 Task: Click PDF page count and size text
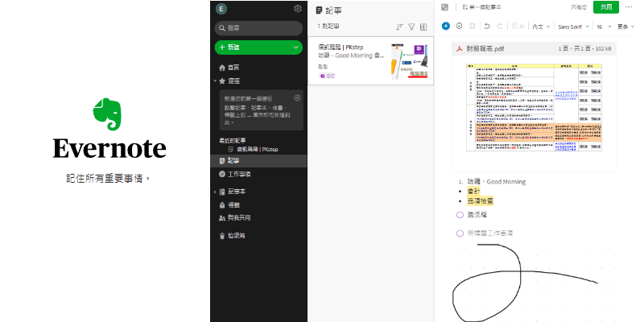pos(584,49)
